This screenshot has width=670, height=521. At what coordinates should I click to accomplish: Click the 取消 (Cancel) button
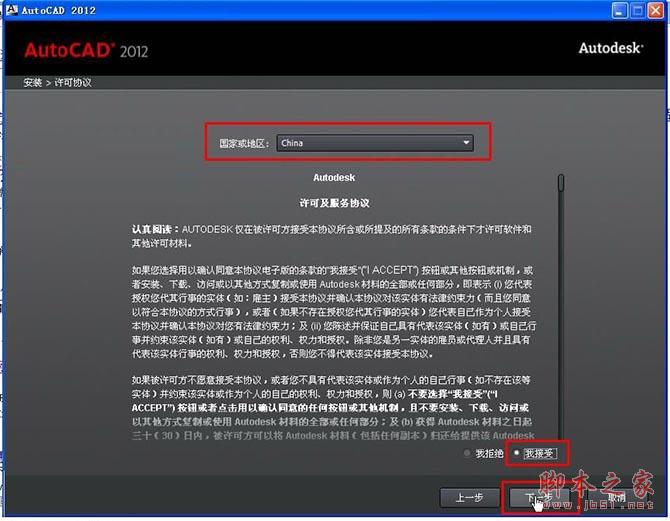pos(616,497)
